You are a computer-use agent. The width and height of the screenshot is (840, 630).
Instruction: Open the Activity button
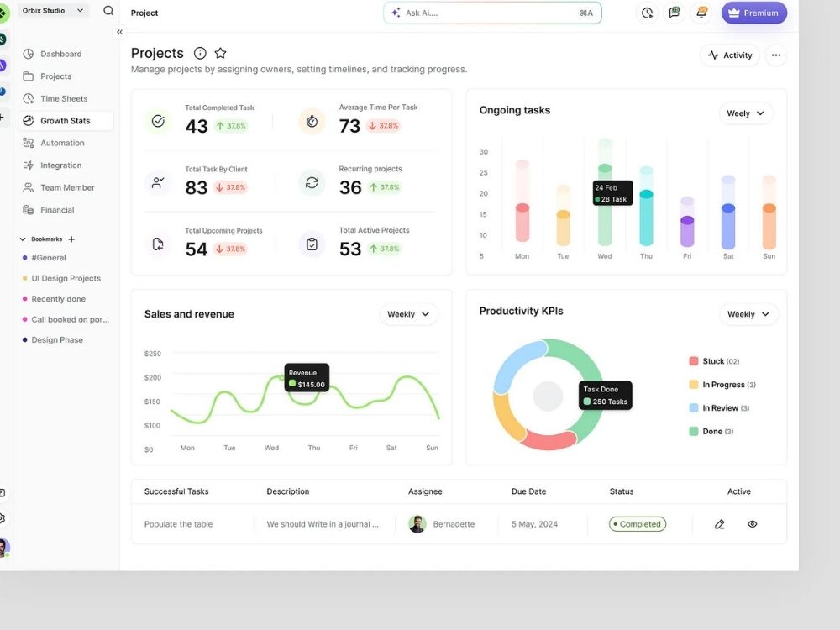click(730, 55)
